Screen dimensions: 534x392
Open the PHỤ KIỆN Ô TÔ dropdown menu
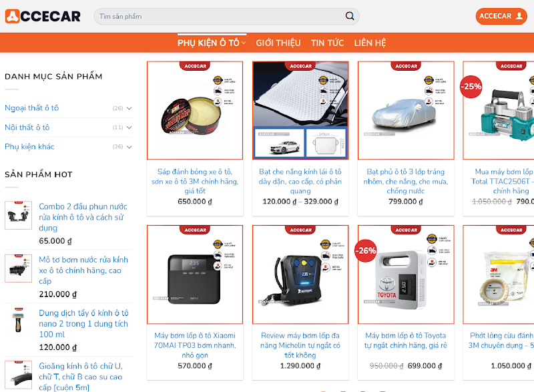click(212, 43)
